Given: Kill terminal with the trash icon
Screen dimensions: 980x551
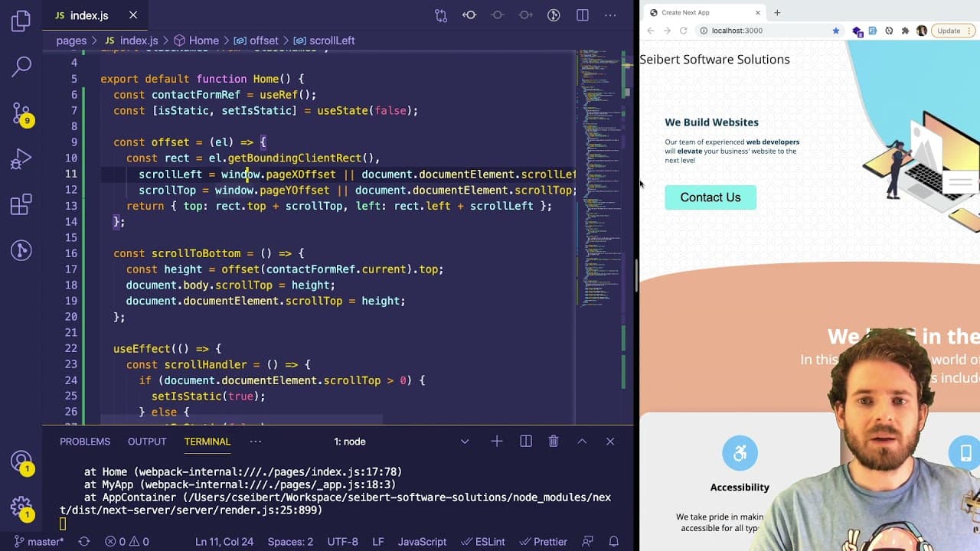Looking at the screenshot, I should point(554,441).
